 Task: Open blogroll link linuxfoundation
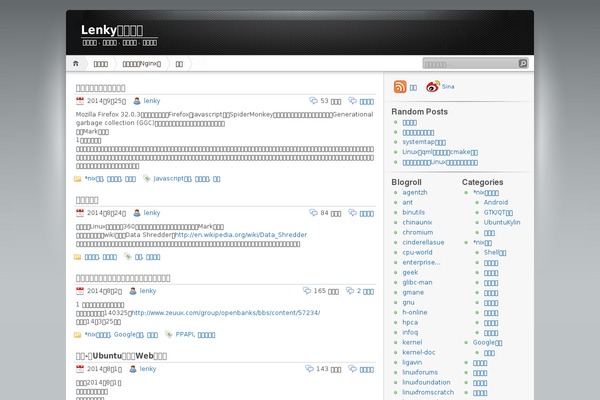pyautogui.click(x=426, y=382)
